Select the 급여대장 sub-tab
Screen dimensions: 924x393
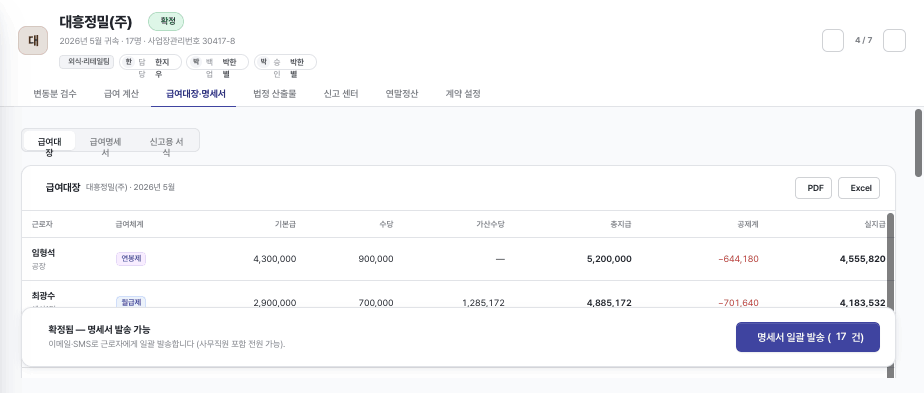[50, 141]
